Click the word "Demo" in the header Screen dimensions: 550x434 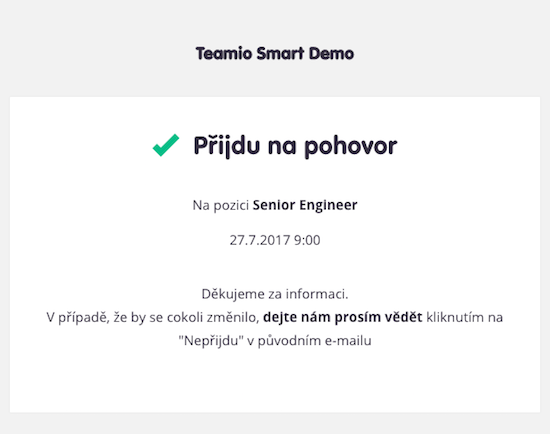[331, 54]
